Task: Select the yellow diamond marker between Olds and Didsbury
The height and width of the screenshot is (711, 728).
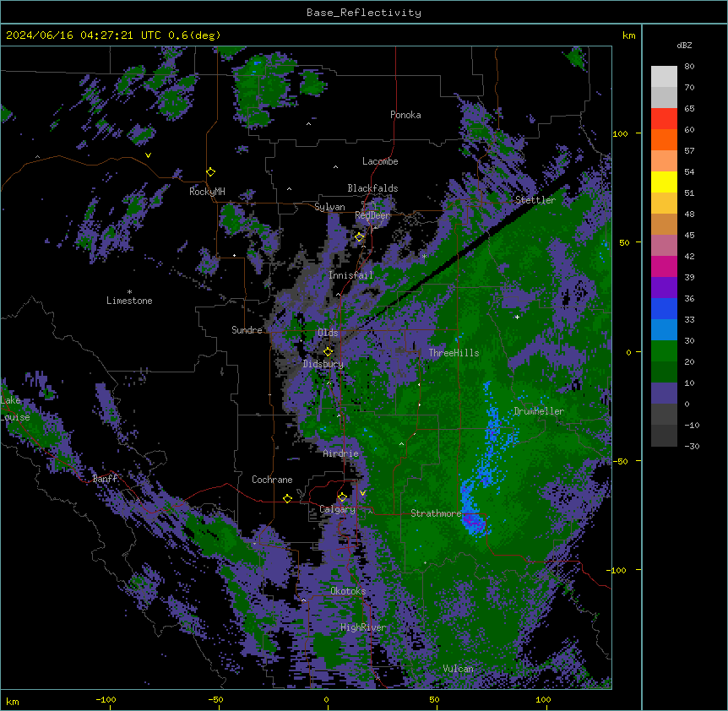Action: [328, 352]
